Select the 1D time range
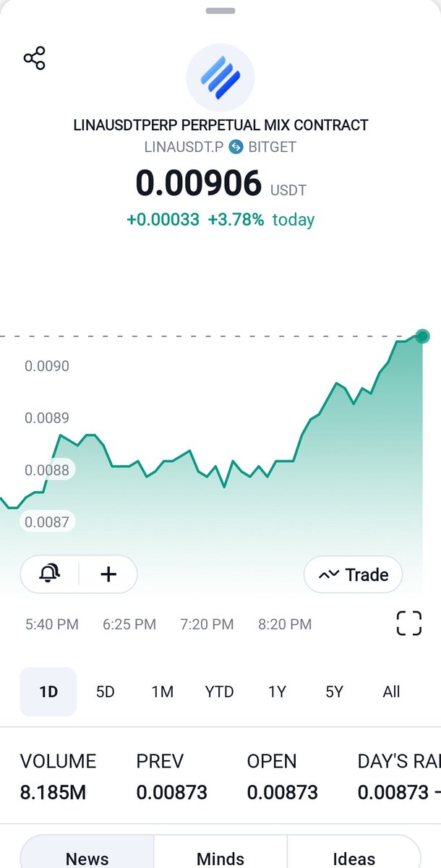 coord(48,692)
